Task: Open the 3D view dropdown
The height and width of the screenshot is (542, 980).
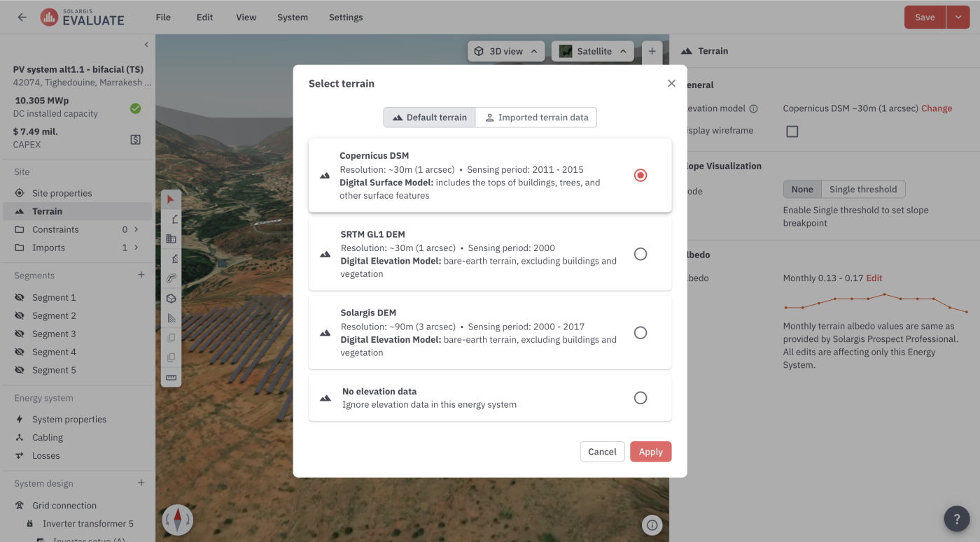Action: 506,51
